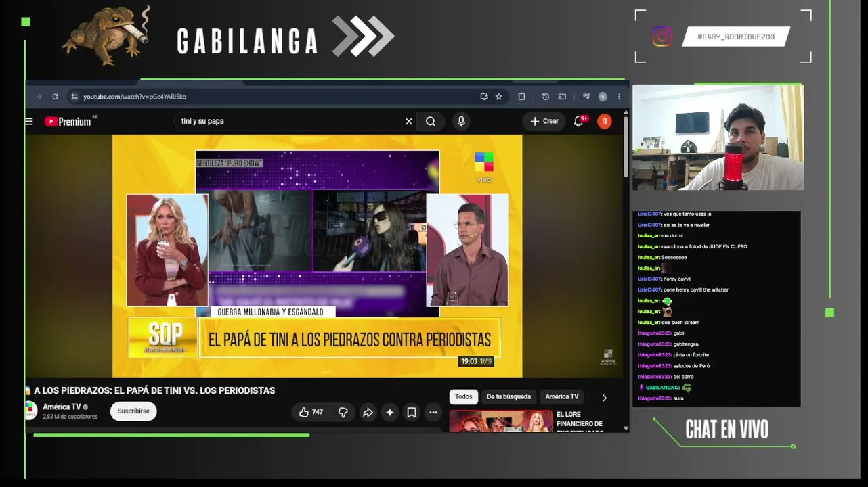Viewport: 868px width, 487px height.
Task: Click the video title A LOS PIEDRAZOS
Action: (154, 390)
